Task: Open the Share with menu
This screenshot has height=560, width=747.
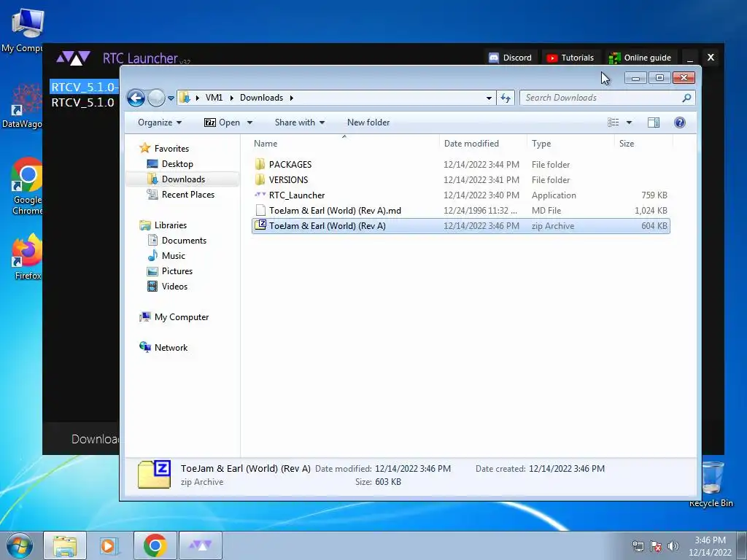Action: [300, 122]
